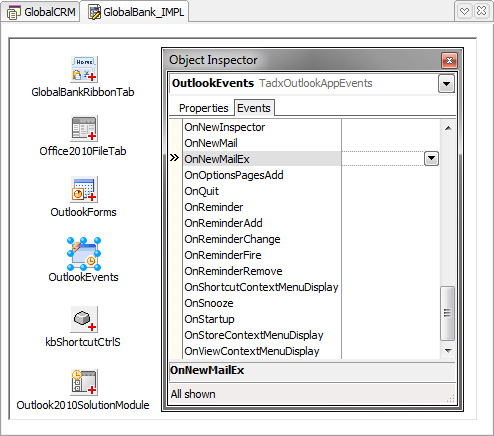The width and height of the screenshot is (494, 436).
Task: Click the tab list dropdown button at top right
Action: tap(464, 12)
